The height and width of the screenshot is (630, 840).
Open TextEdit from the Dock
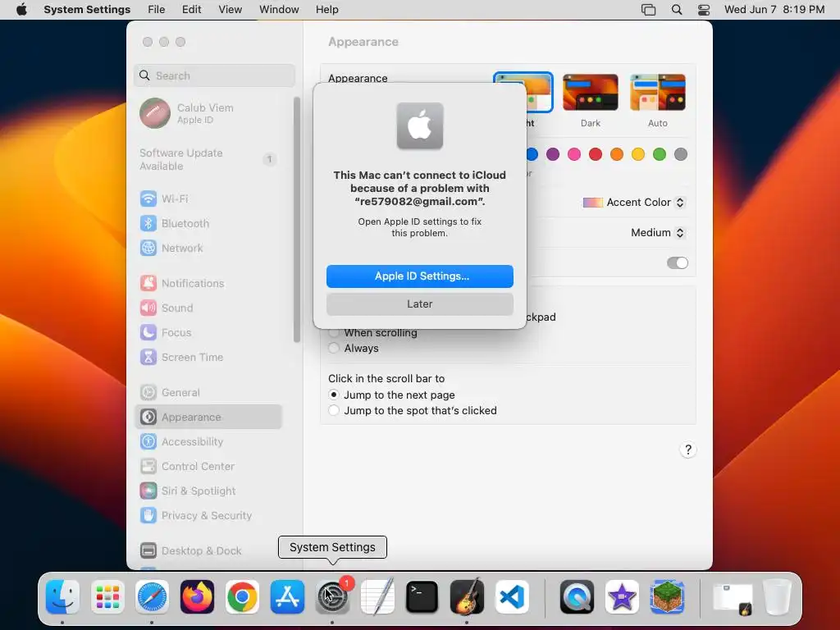click(x=377, y=596)
